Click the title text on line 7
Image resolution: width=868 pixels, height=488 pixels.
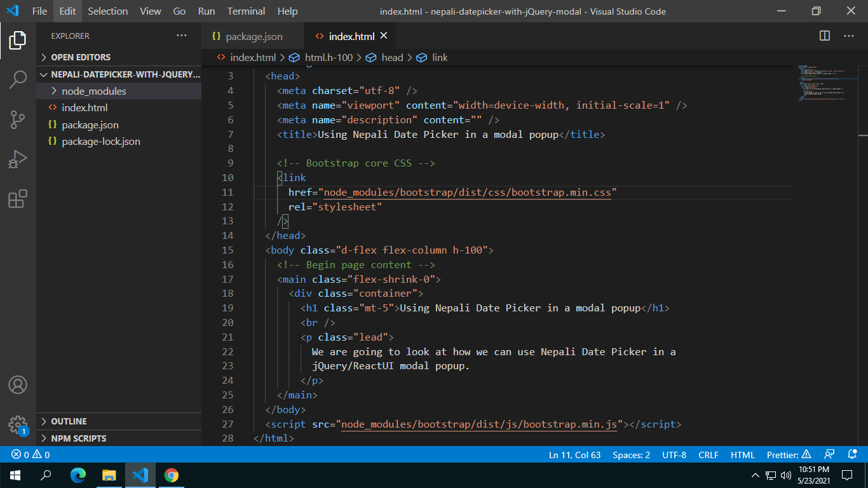tap(438, 135)
